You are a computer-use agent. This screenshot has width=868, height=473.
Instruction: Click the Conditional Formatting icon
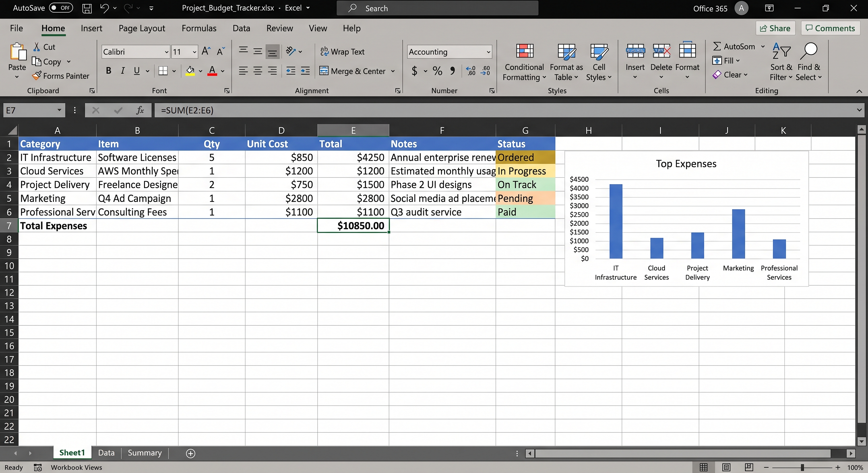[525, 51]
